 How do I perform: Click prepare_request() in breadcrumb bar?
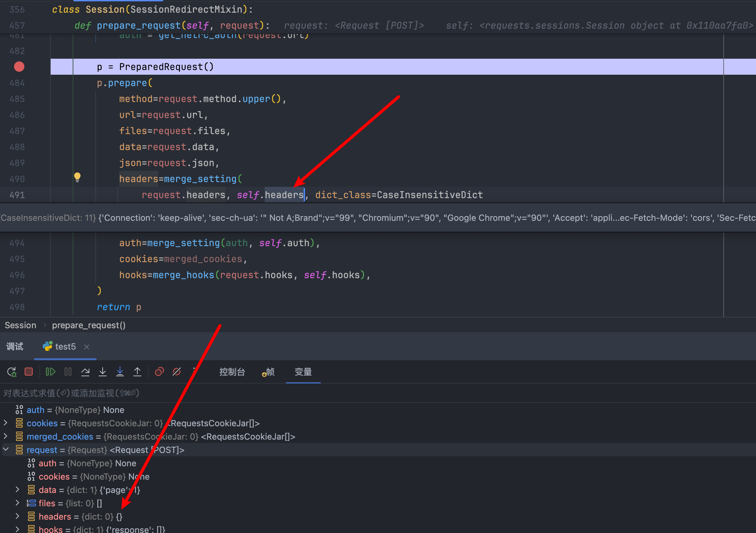click(89, 325)
